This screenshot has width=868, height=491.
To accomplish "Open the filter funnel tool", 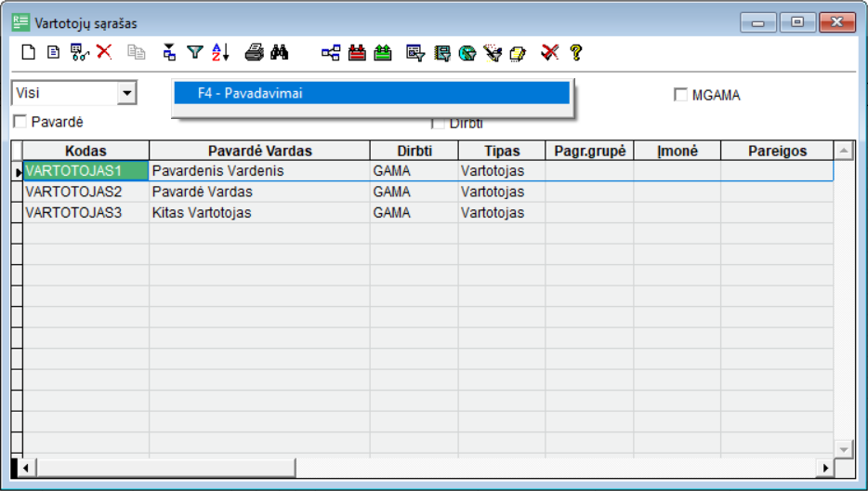I will pos(194,53).
